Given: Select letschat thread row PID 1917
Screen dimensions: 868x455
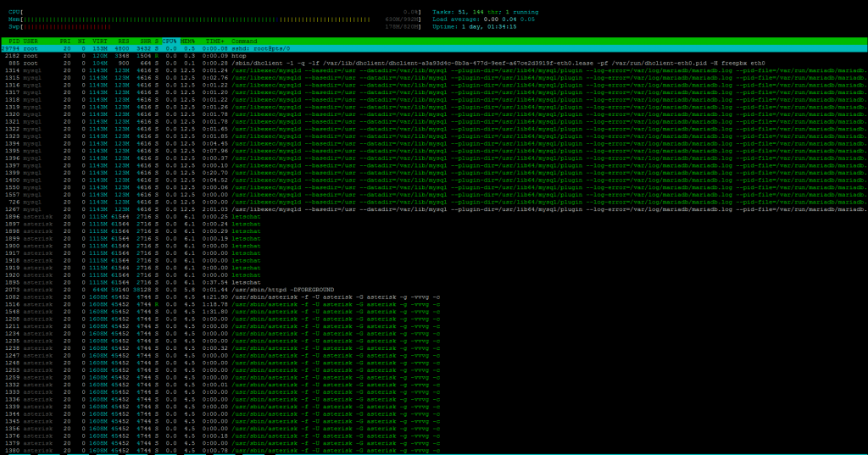Looking at the screenshot, I should [x=434, y=253].
